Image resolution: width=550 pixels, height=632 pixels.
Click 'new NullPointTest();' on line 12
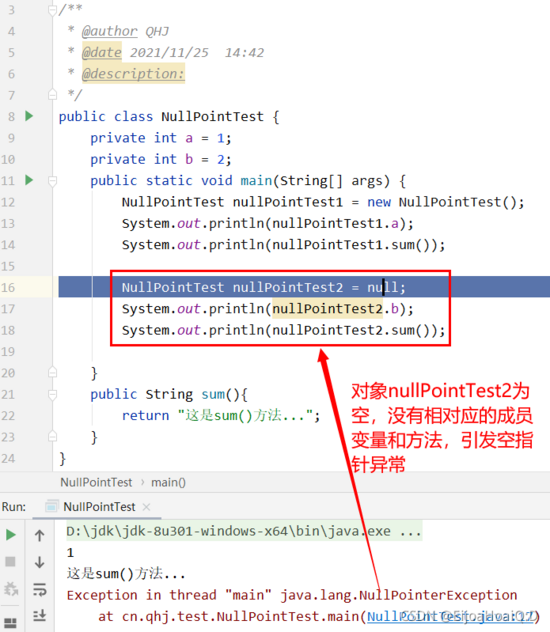(x=446, y=202)
